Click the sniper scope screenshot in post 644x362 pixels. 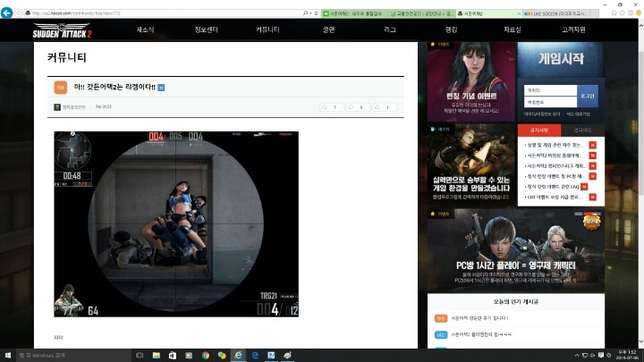[x=176, y=224]
